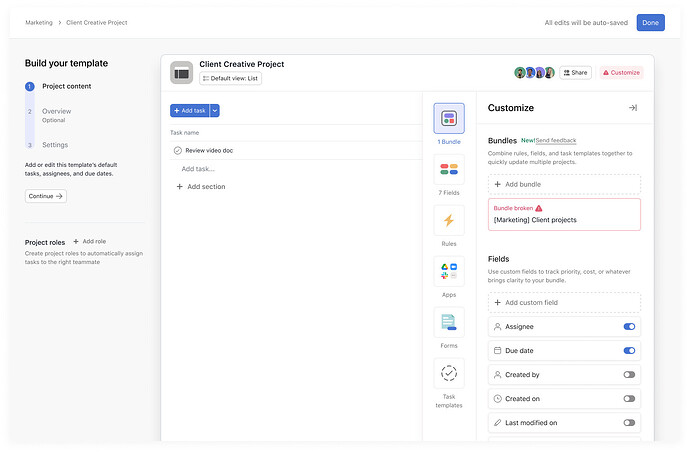The width and height of the screenshot is (690, 452).
Task: Click the Send feedback link
Action: (x=556, y=140)
